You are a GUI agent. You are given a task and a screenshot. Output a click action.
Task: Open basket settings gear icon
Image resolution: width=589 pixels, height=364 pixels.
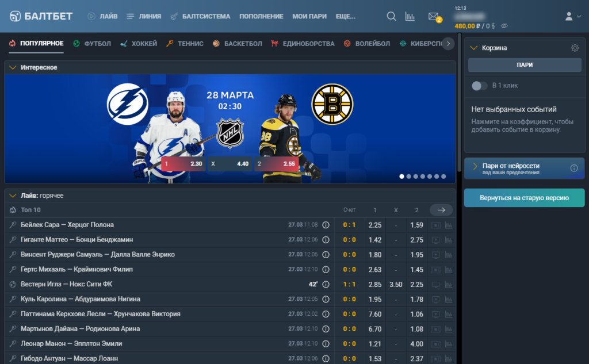point(575,48)
